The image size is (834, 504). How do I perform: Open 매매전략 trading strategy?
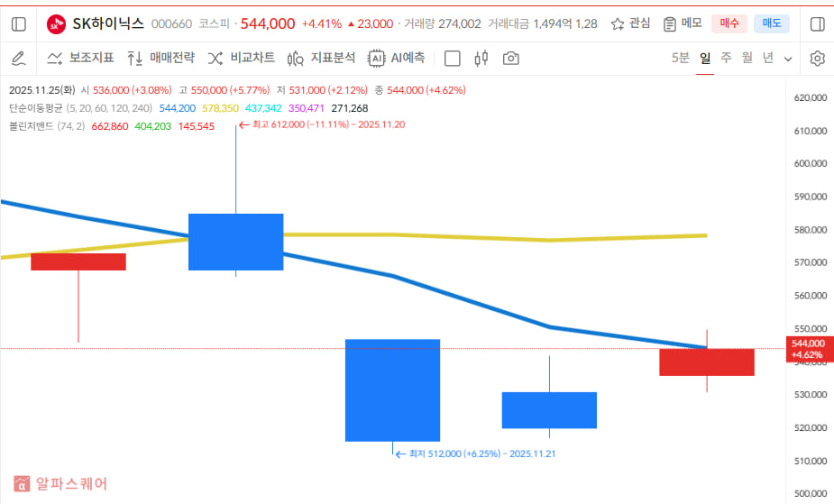pyautogui.click(x=160, y=59)
